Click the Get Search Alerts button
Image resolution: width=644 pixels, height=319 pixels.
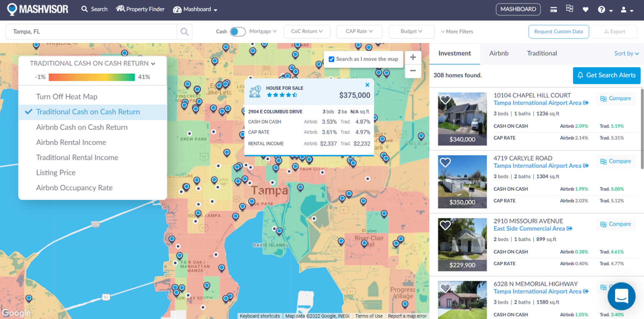click(607, 75)
